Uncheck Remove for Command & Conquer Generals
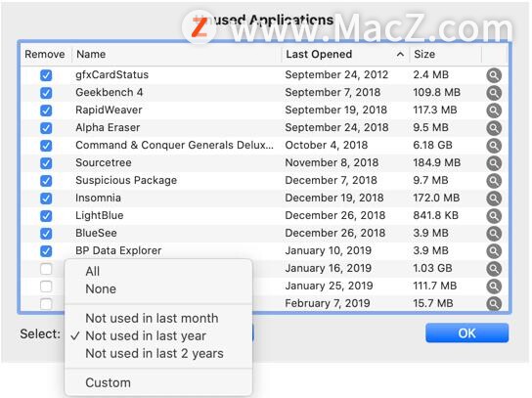Image resolution: width=532 pixels, height=398 pixels. 46,146
